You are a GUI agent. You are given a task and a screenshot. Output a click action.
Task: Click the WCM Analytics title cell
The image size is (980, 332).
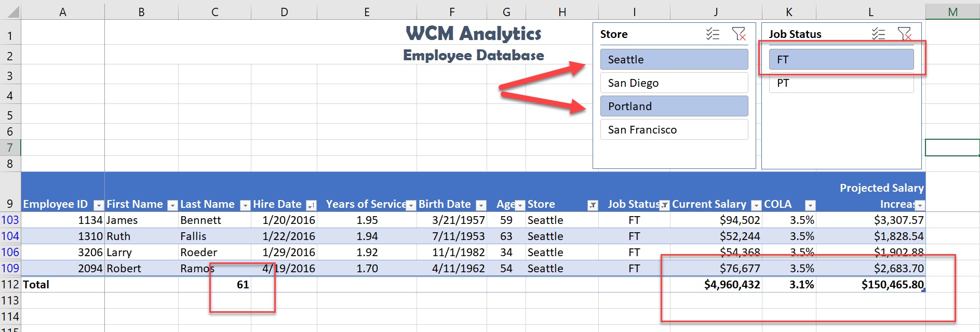[x=473, y=33]
